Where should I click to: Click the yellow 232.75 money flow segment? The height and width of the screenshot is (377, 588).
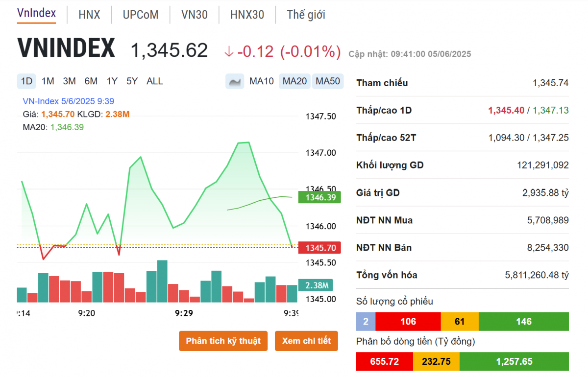pyautogui.click(x=436, y=362)
